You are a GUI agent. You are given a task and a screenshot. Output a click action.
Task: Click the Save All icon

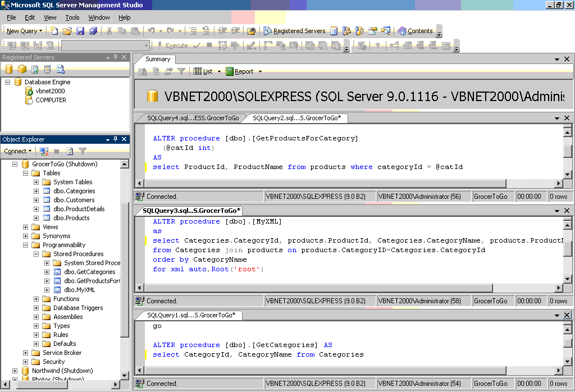[93, 31]
